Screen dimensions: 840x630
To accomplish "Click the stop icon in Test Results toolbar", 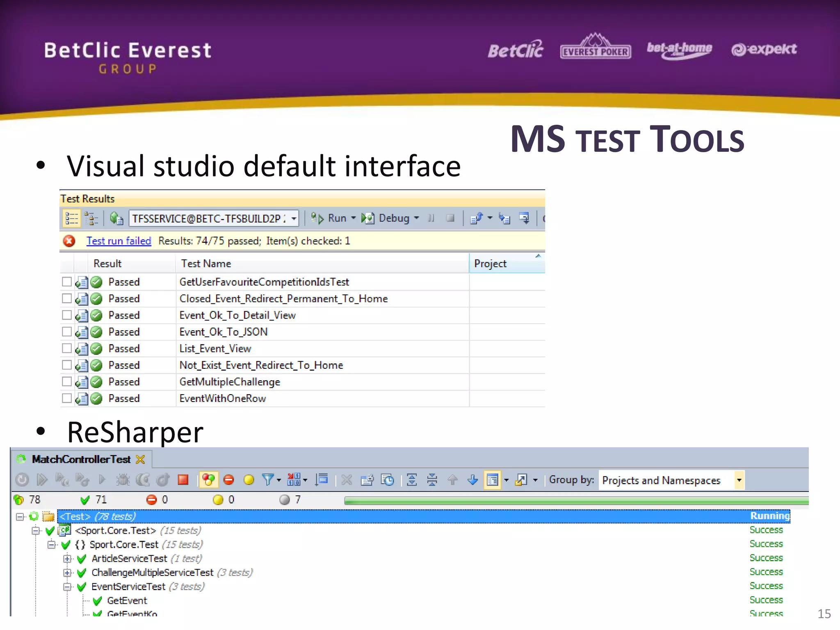I will point(450,218).
